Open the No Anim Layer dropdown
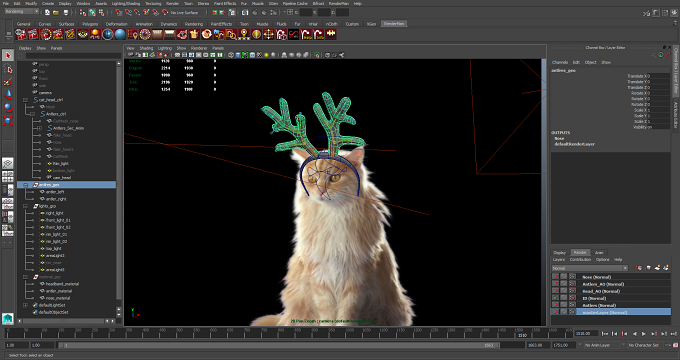The image size is (680, 360). pyautogui.click(x=601, y=345)
